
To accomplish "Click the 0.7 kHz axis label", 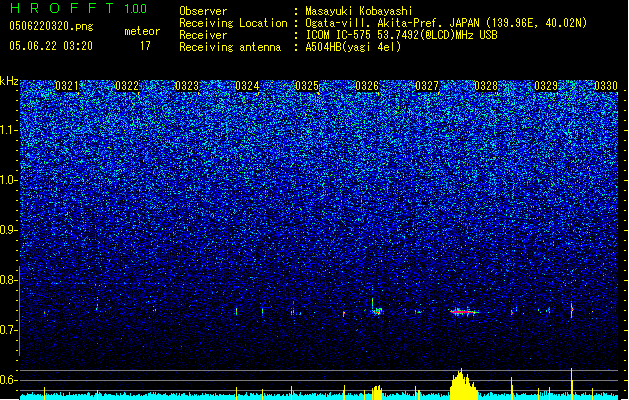I will click(x=8, y=330).
